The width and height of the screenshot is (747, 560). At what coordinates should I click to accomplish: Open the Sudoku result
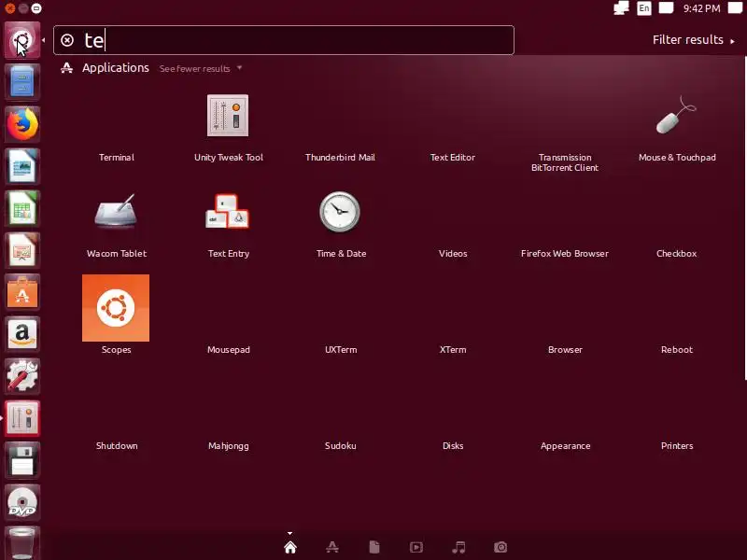click(340, 446)
